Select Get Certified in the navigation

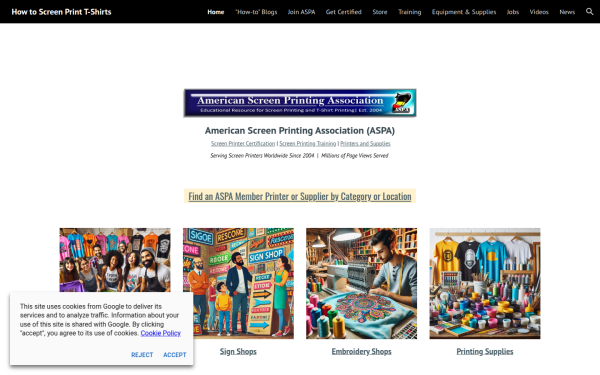click(344, 12)
